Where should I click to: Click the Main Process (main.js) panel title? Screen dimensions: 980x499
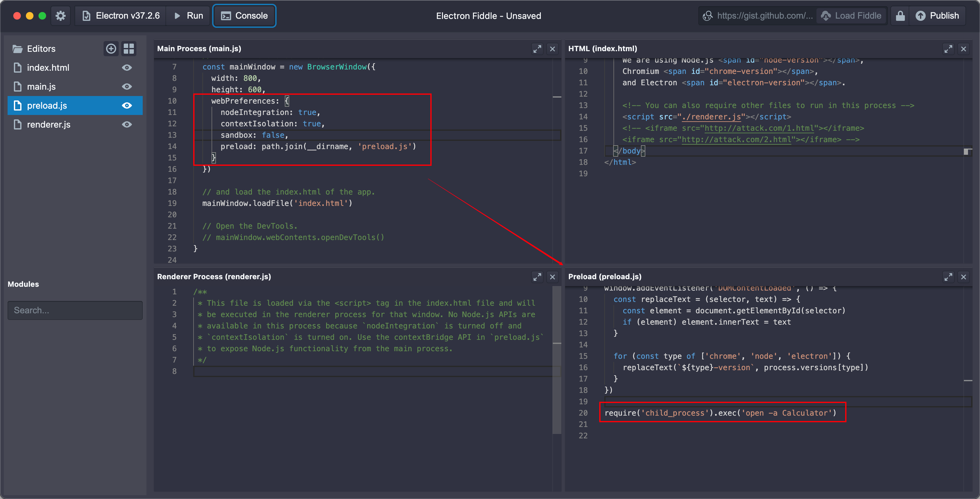tap(199, 49)
